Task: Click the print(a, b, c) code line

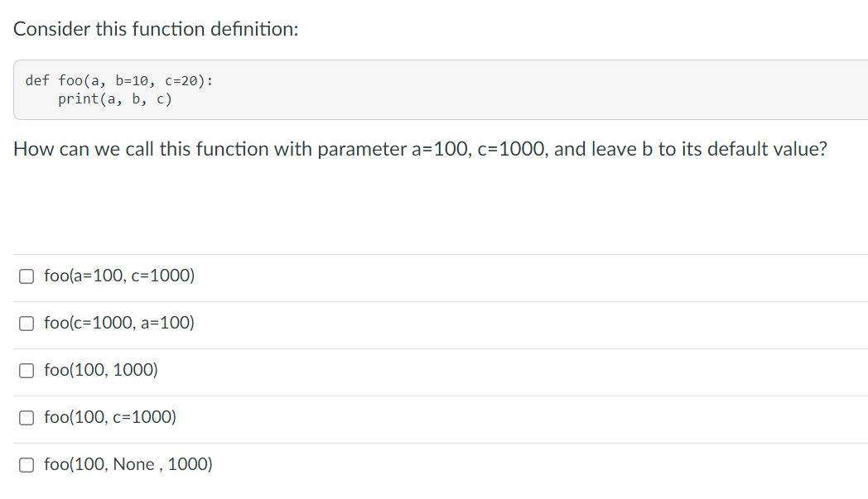Action: click(x=115, y=99)
